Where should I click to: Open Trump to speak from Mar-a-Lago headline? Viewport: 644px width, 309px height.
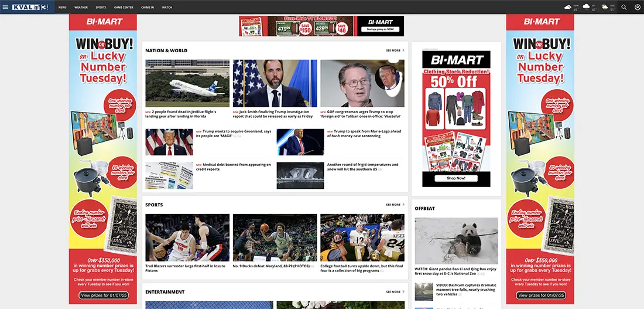pos(364,133)
